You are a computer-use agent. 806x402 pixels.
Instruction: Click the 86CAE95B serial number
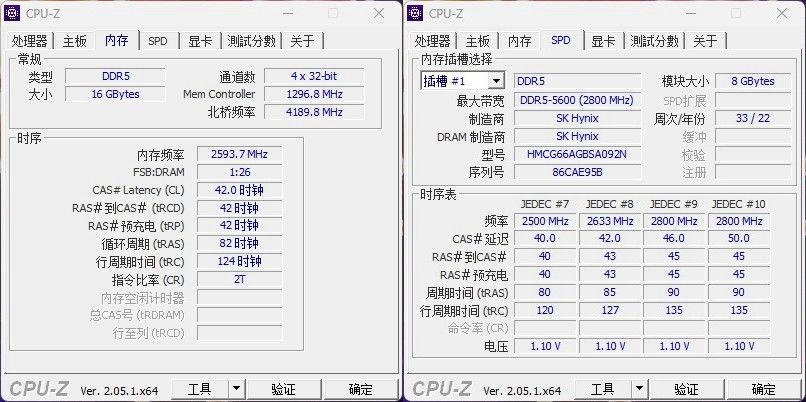click(x=577, y=172)
